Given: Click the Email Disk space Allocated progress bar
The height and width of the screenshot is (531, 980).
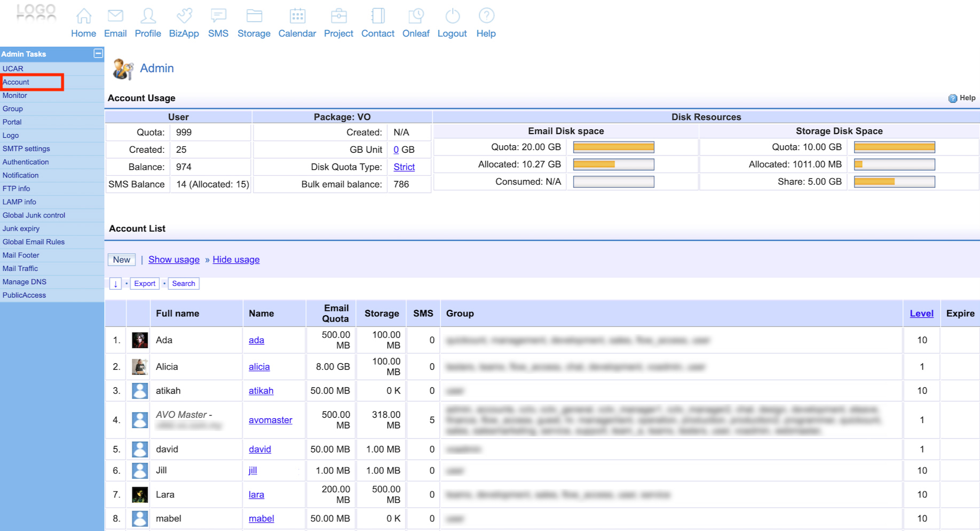Looking at the screenshot, I should pyautogui.click(x=613, y=165).
